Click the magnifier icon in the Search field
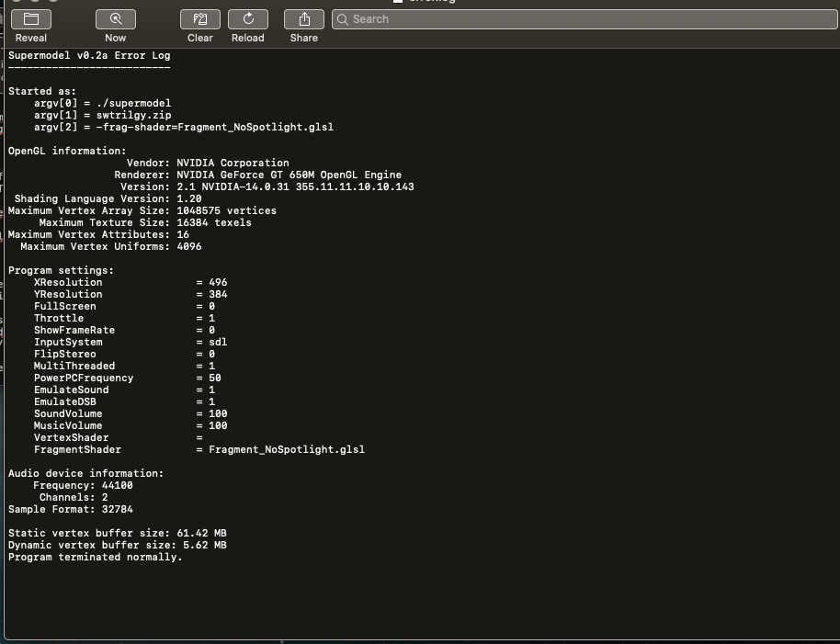The image size is (840, 644). pos(342,19)
